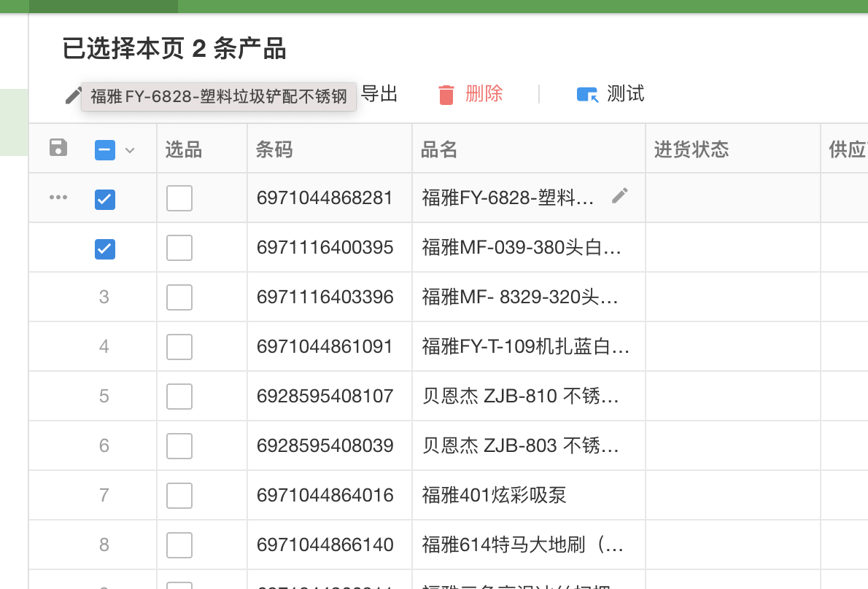This screenshot has height=589, width=868.
Task: Uncheck the row selection for barcode 6971044868281
Action: (104, 199)
